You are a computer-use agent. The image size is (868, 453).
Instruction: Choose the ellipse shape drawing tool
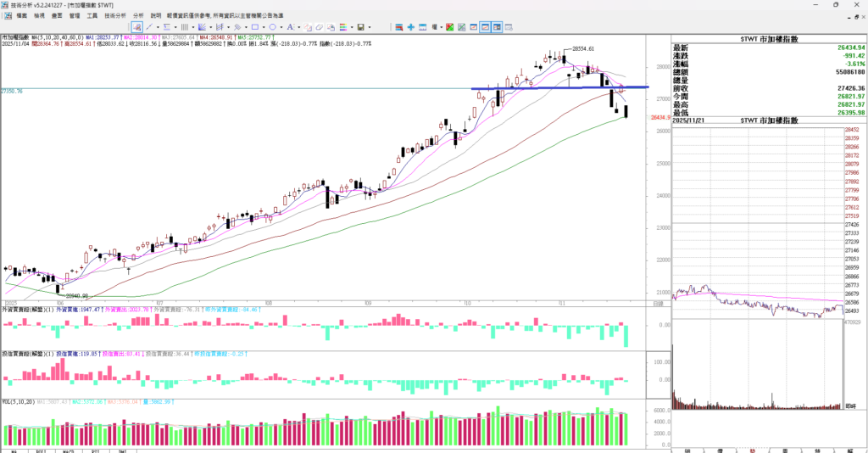274,27
